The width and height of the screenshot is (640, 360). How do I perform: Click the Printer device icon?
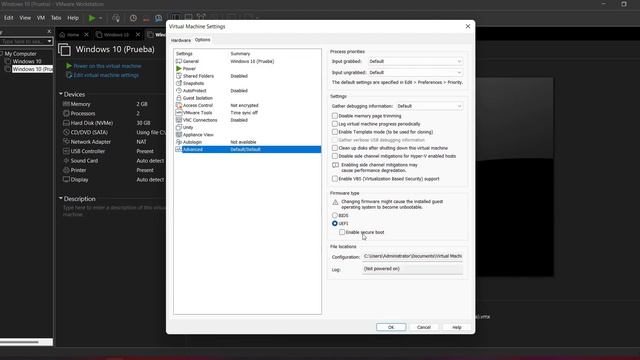[66, 170]
